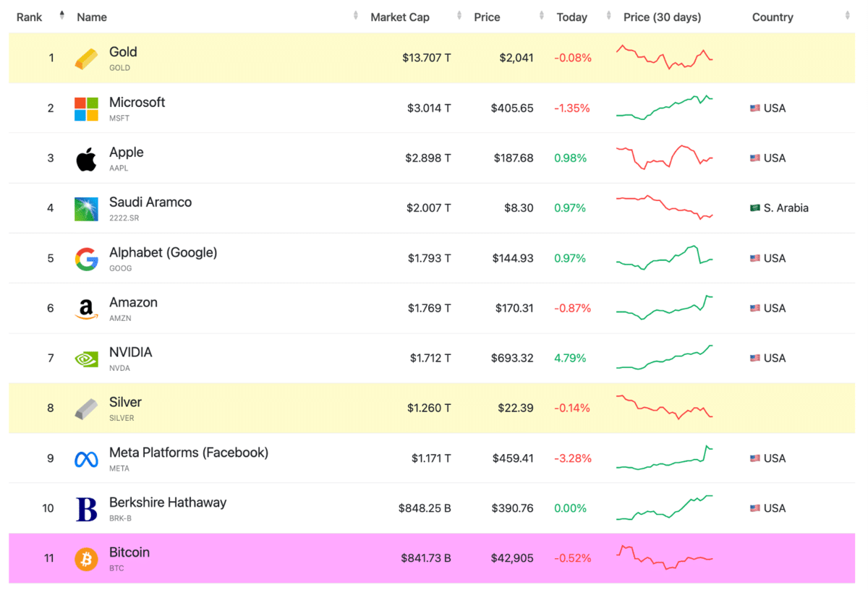868x590 pixels.
Task: Click the Bitcoin coin icon
Action: (x=86, y=559)
